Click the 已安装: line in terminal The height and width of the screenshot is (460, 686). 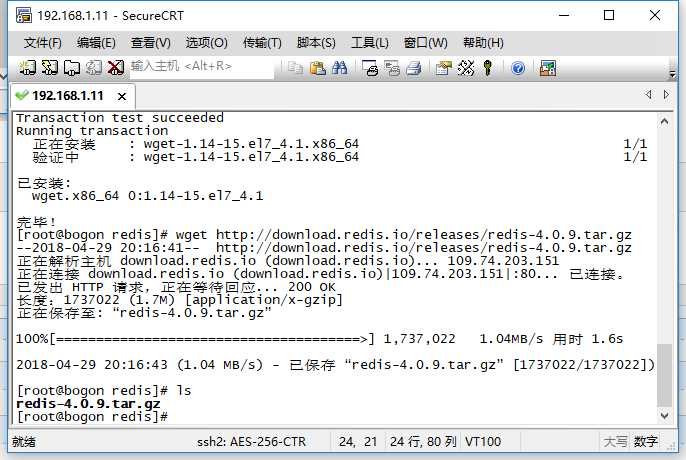click(x=44, y=183)
